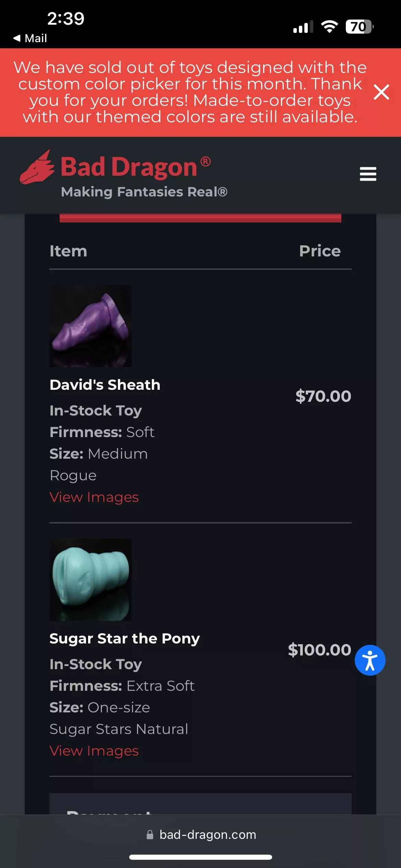Viewport: 401px width, 868px height.
Task: Tap the purple David's Sheath thumbnail
Action: [90, 326]
